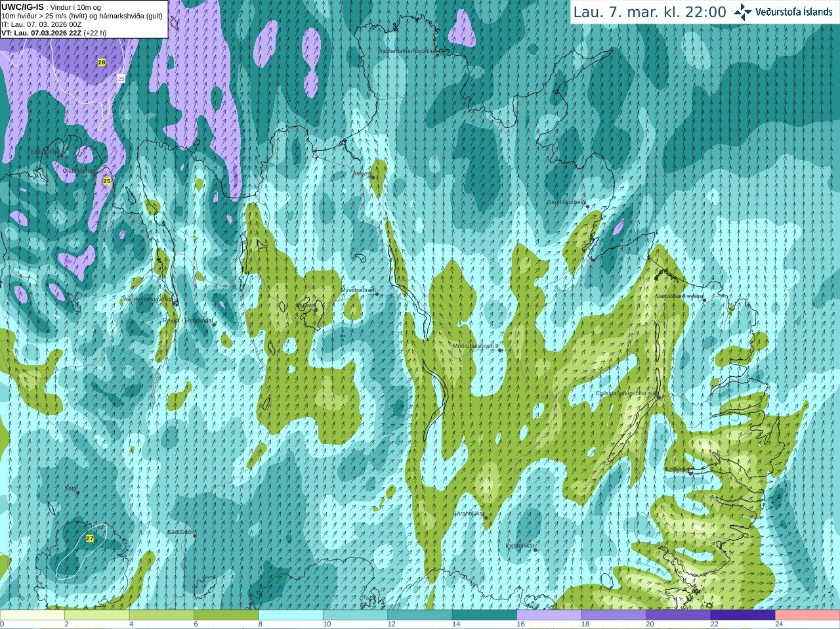840x629 pixels.
Task: Select the Mývatn station label
Action: tap(306, 305)
